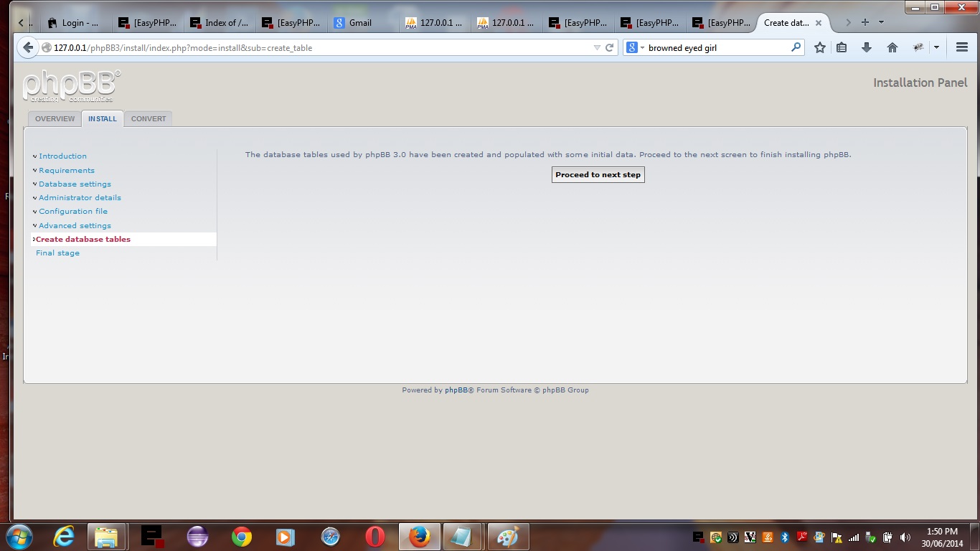This screenshot has height=551, width=980.
Task: Open EasyPHP from the taskbar
Action: coord(152,537)
